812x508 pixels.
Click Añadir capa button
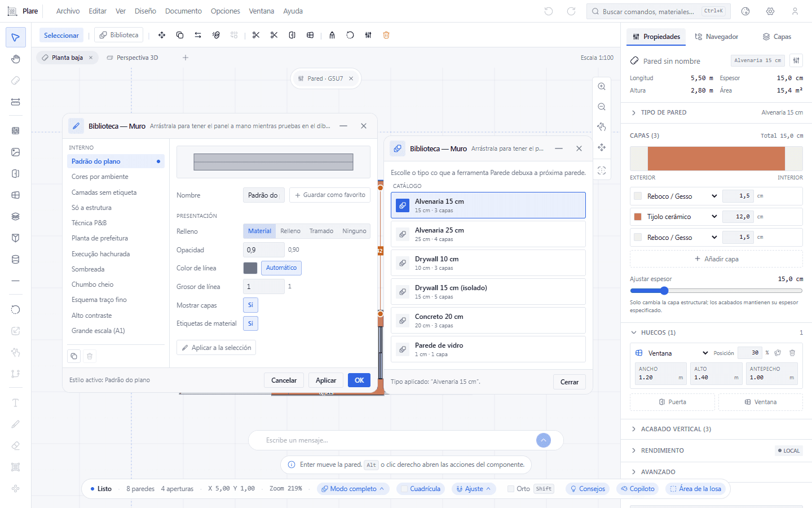pyautogui.click(x=716, y=259)
